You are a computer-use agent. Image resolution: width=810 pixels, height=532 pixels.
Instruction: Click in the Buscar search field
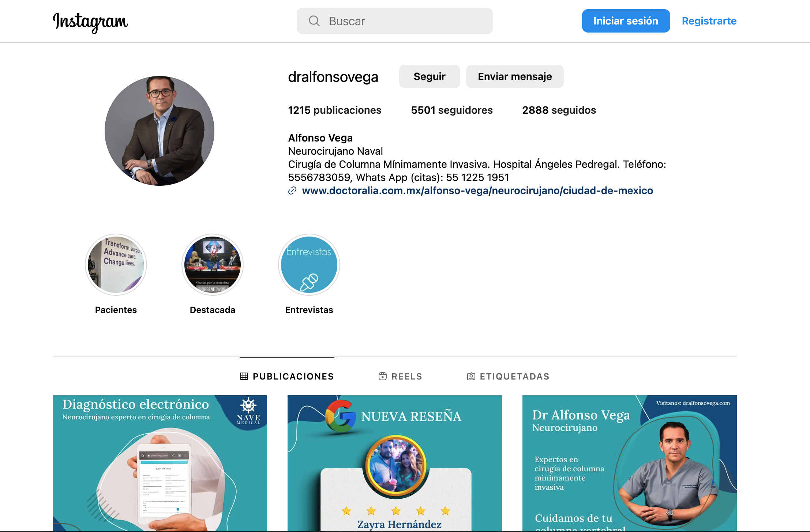[402, 21]
